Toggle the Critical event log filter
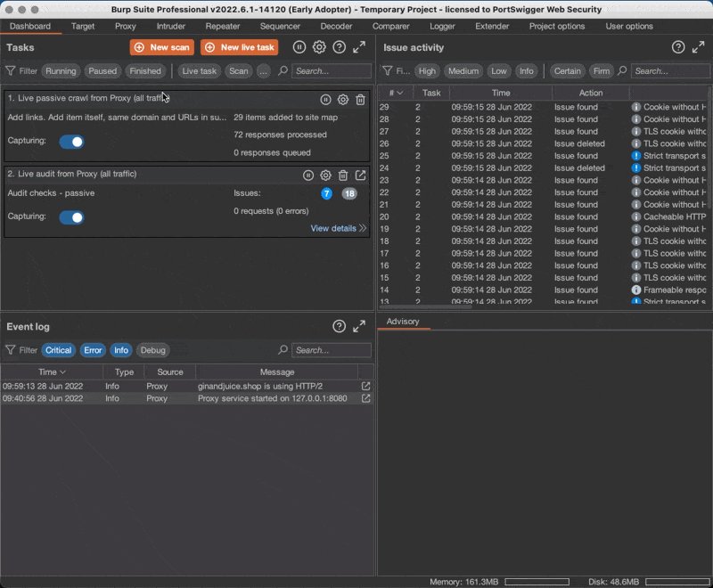The height and width of the screenshot is (588, 713). [58, 350]
